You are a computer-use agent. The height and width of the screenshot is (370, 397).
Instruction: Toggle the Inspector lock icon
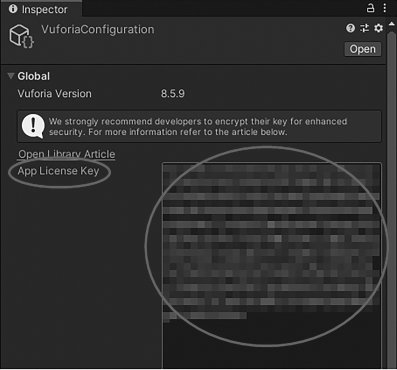coord(370,8)
